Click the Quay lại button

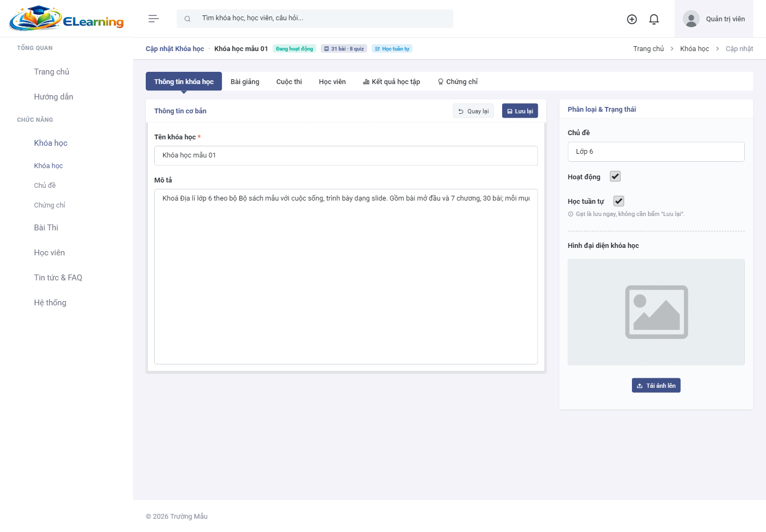click(473, 111)
